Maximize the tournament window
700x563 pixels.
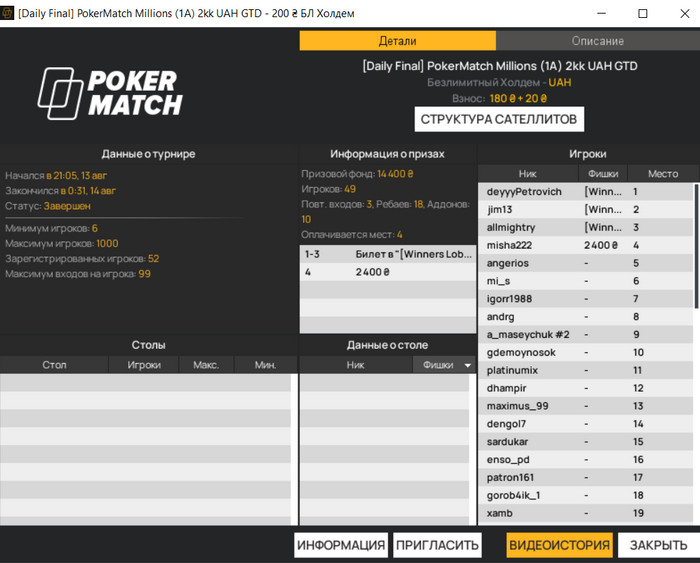(x=643, y=13)
